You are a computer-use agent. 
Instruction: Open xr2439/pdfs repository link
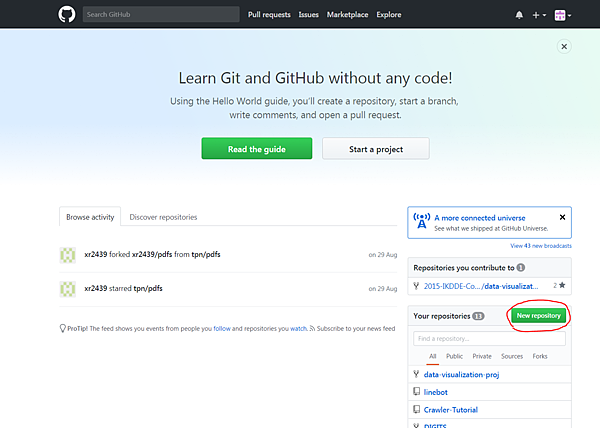click(152, 254)
